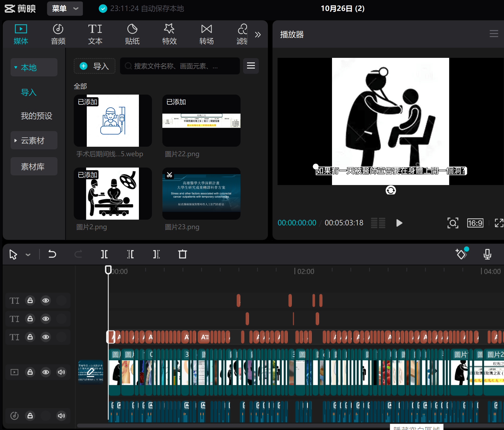Screen dimensions: 504x430
Task: Open 我的预设 presets
Action: [x=36, y=116]
